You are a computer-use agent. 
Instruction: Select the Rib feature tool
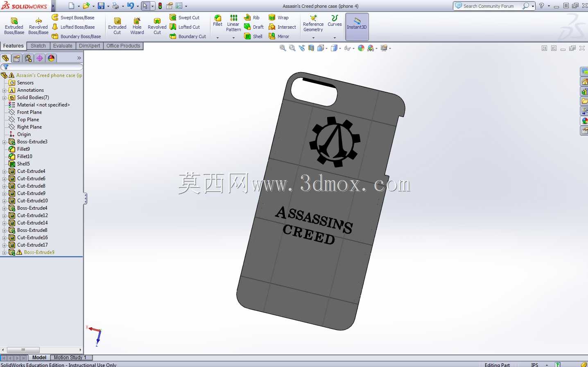[252, 18]
